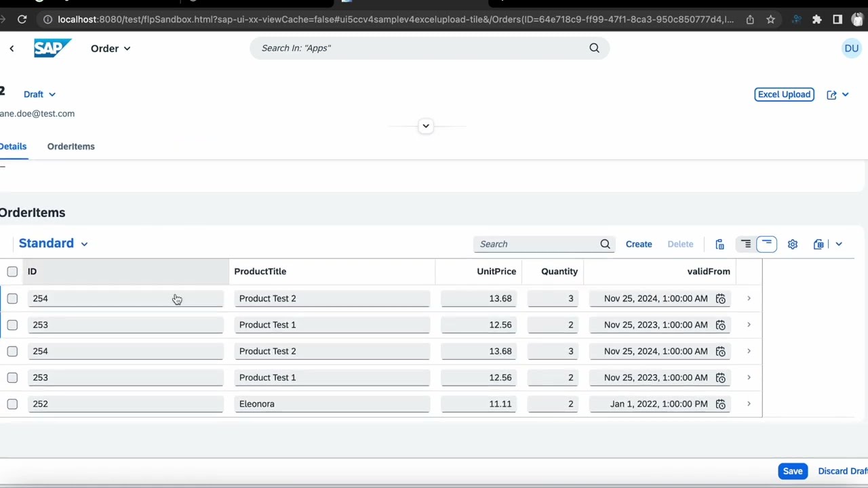Viewport: 868px width, 488px height.
Task: Open the Draft status dropdown
Action: (x=39, y=94)
